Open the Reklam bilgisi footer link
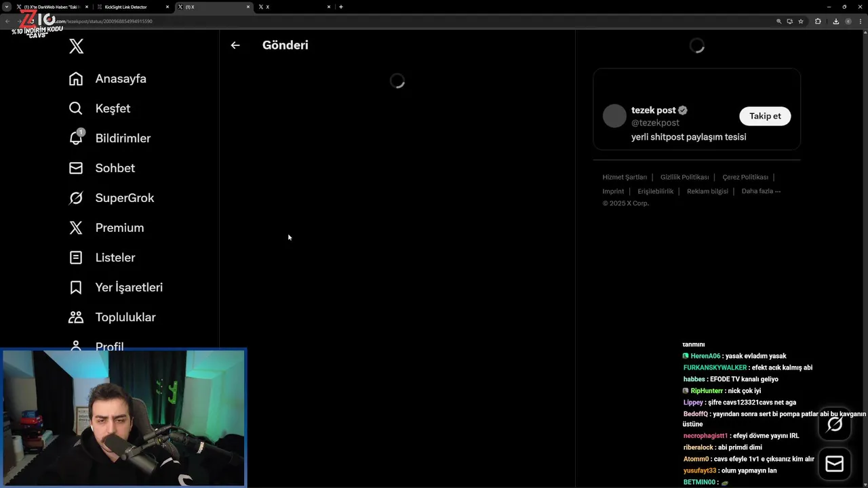868x488 pixels. click(x=707, y=191)
